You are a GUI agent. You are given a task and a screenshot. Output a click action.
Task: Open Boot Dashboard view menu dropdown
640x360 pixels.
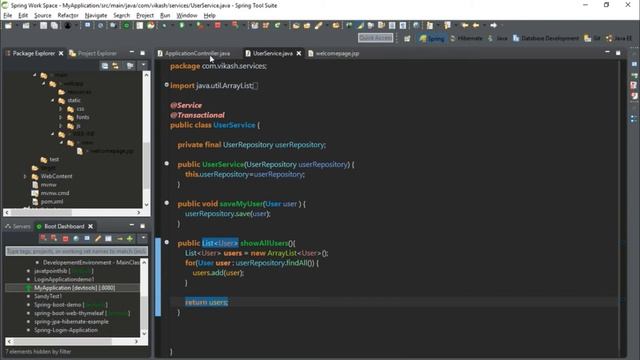143,238
